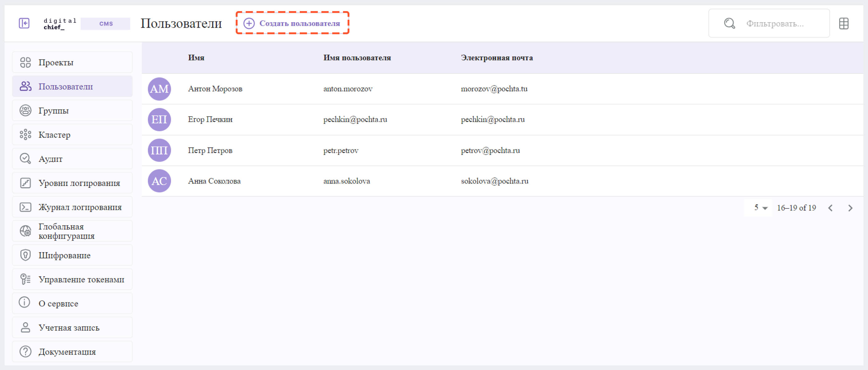Open the Проекты menu item
The width and height of the screenshot is (868, 370).
click(x=72, y=62)
